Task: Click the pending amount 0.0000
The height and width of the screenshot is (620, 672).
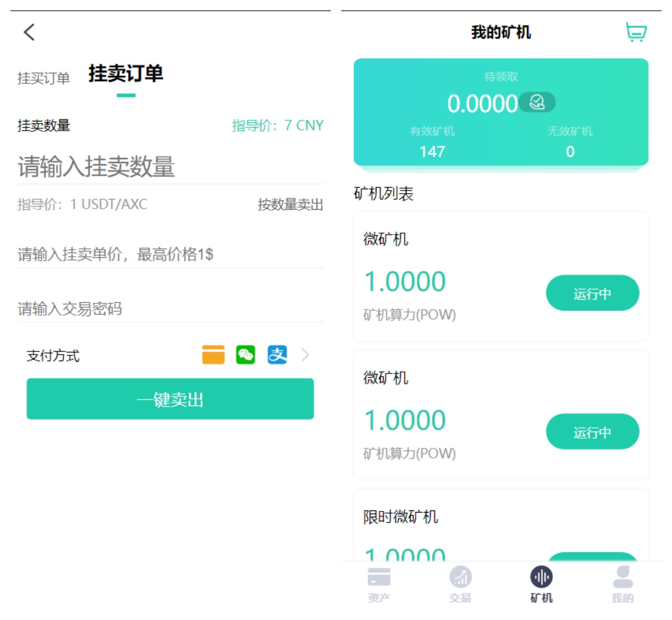Action: coord(482,104)
